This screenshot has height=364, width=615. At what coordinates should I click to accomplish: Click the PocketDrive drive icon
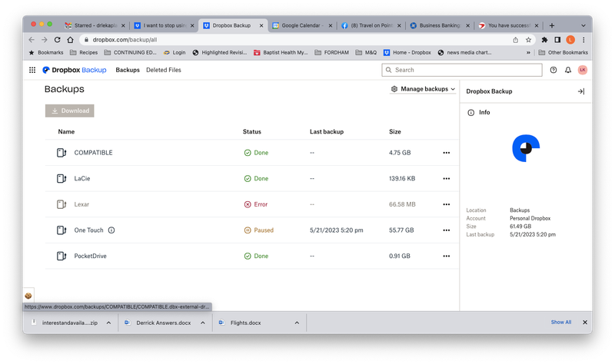61,256
